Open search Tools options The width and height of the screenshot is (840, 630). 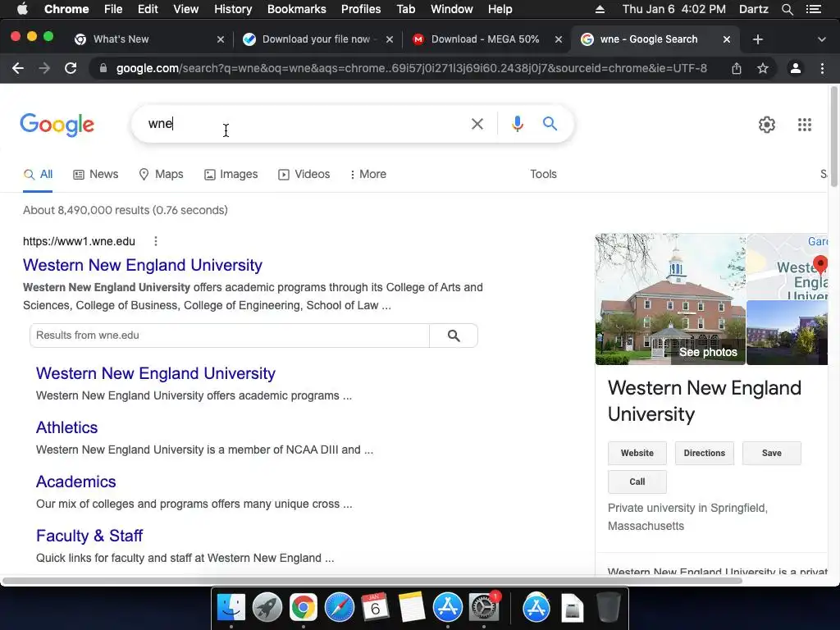pyautogui.click(x=543, y=174)
